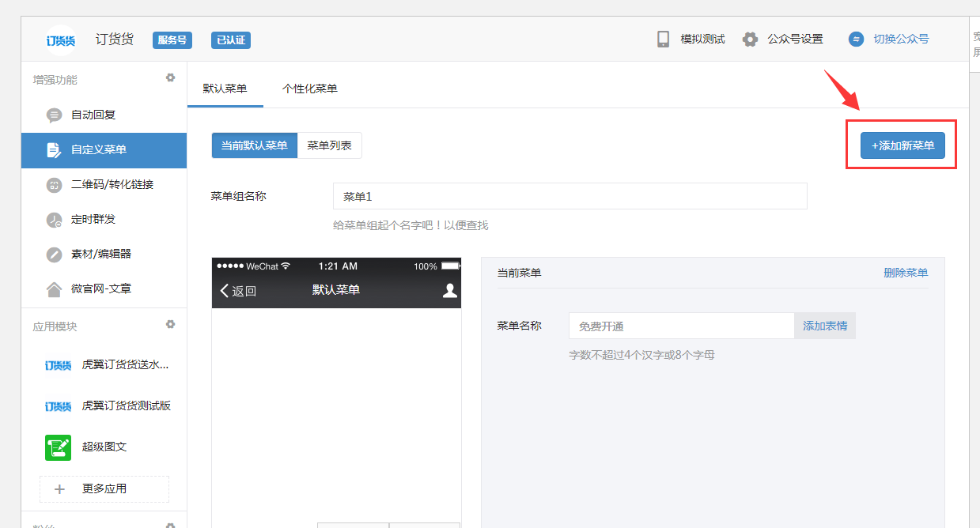This screenshot has height=528, width=980.
Task: Click the +添加新菜单 button
Action: pos(902,145)
